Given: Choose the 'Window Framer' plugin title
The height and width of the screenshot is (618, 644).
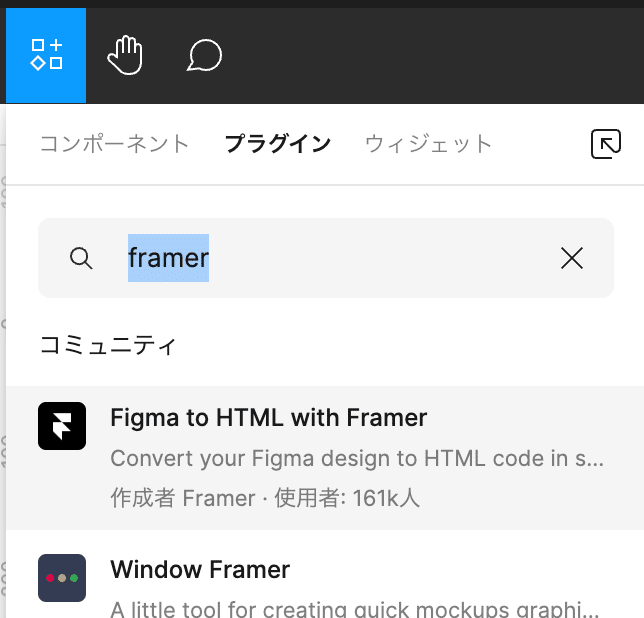Looking at the screenshot, I should (200, 570).
